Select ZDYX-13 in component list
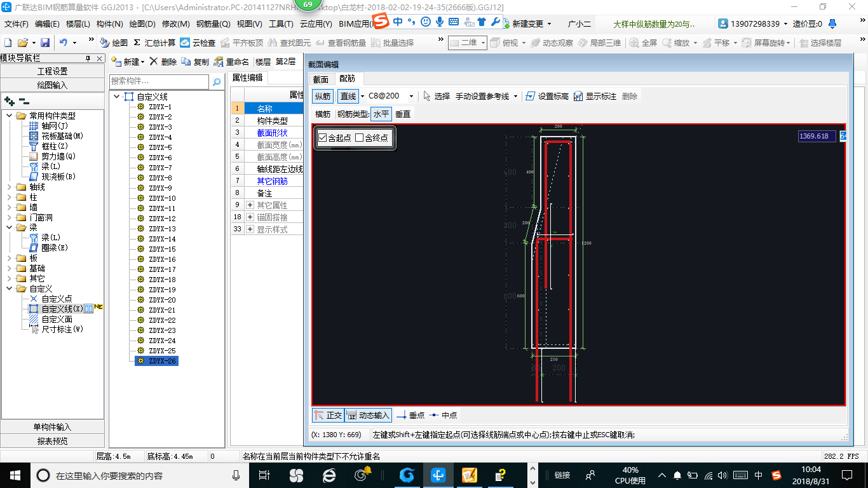Screen dimensions: 868x488 coord(162,229)
